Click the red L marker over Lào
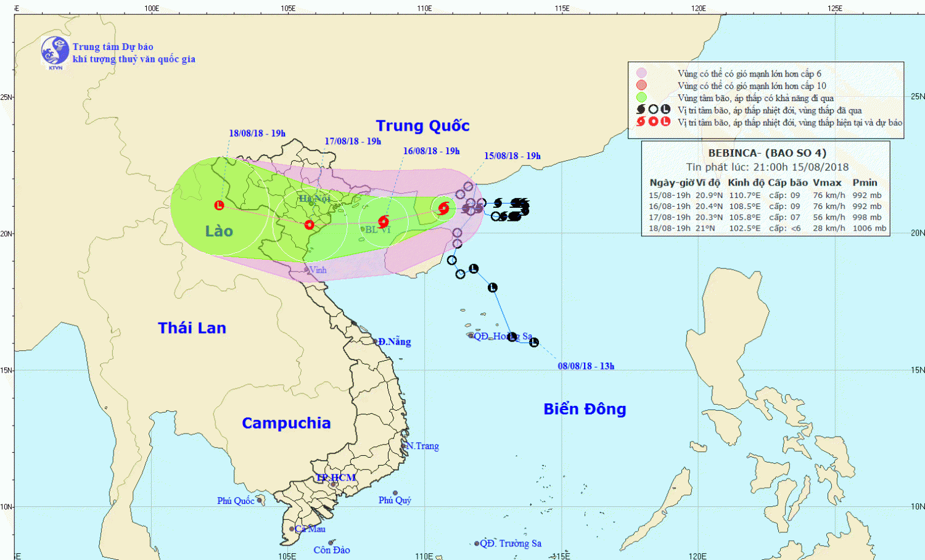925x560 pixels. 219,205
